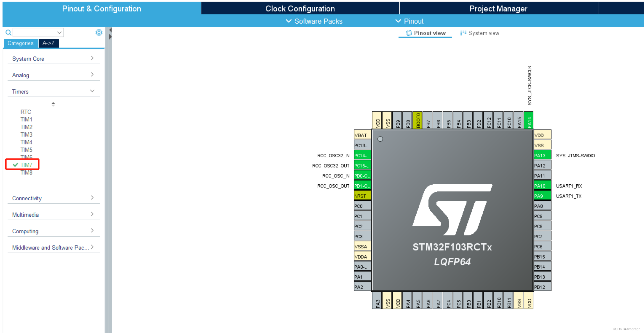Click the System view grid icon
Image resolution: width=644 pixels, height=333 pixels.
tap(463, 33)
